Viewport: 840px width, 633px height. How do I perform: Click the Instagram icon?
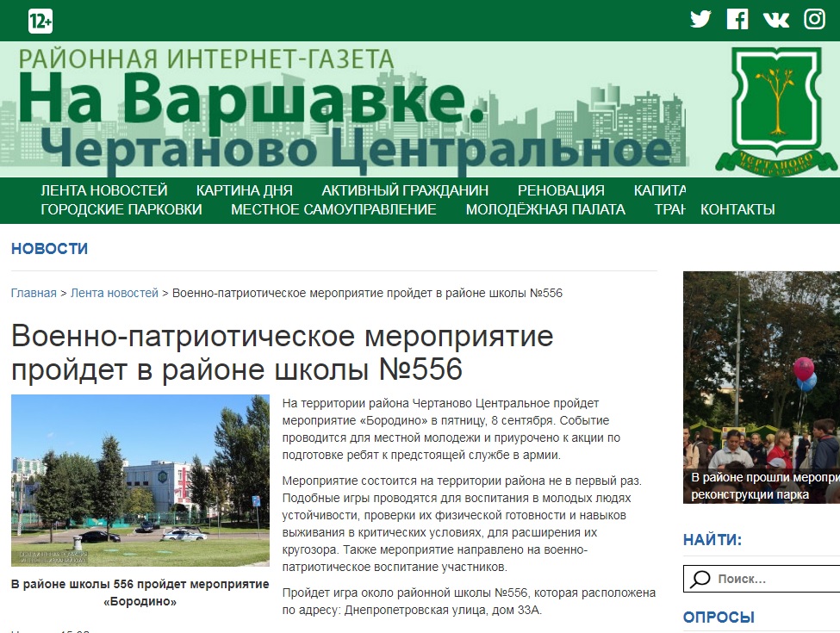[814, 19]
